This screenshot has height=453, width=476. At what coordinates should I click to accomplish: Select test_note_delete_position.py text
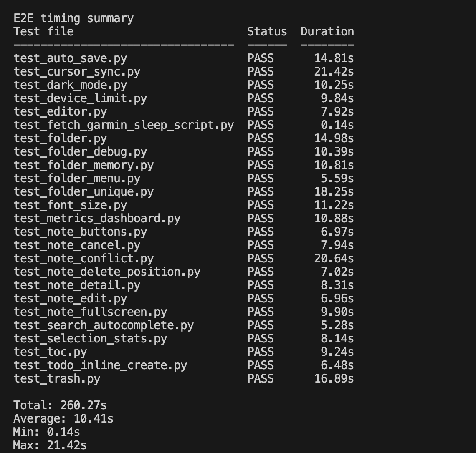pyautogui.click(x=107, y=272)
